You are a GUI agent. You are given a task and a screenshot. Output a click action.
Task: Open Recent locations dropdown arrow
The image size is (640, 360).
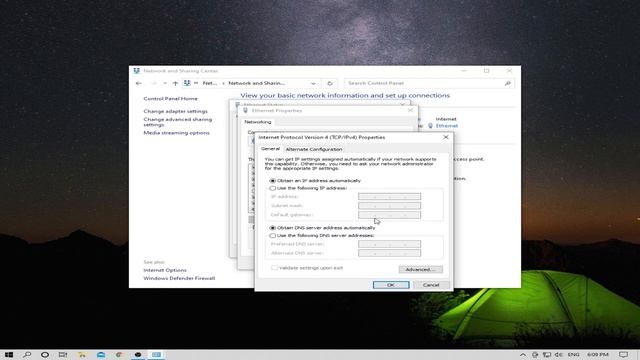tap(165, 83)
